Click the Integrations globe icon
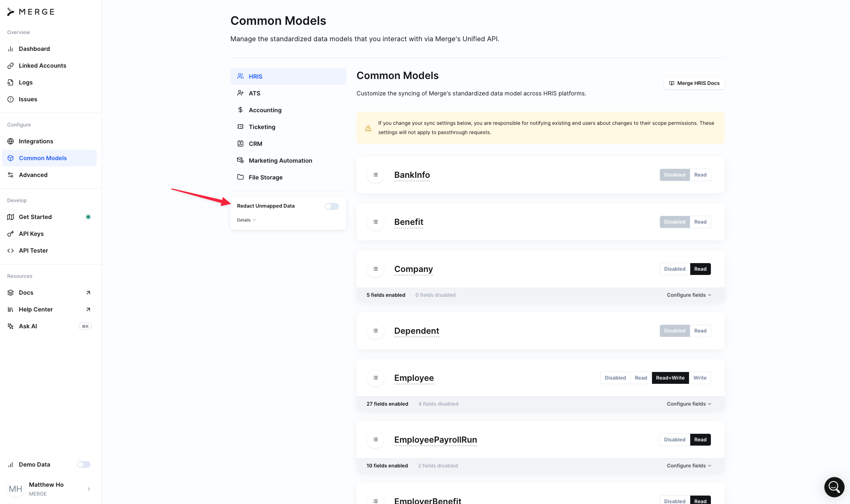 [x=11, y=141]
